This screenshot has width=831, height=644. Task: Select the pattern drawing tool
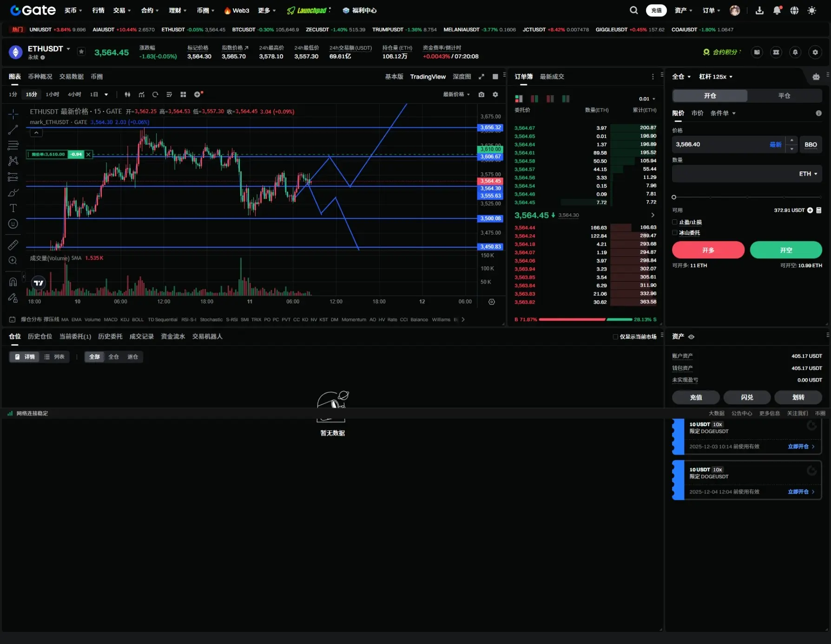[x=13, y=161]
